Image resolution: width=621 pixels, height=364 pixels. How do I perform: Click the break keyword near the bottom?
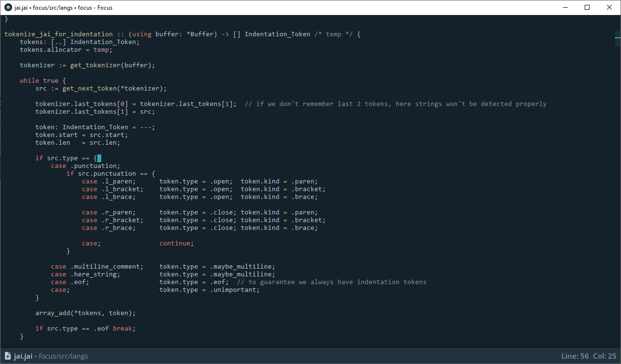(x=122, y=328)
